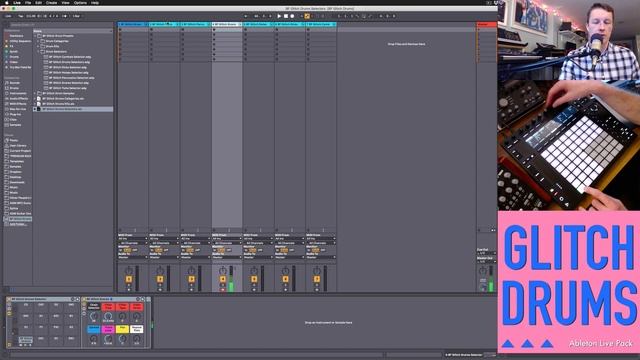Toggle the track activator on the first track
Image resolution: width=640 pixels, height=360 pixels.
[x=129, y=279]
